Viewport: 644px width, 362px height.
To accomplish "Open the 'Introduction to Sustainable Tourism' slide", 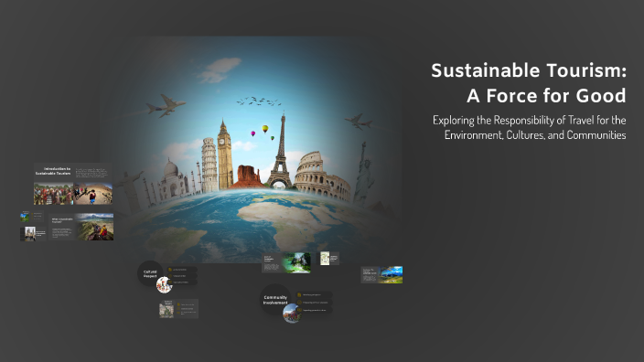I will [x=73, y=184].
